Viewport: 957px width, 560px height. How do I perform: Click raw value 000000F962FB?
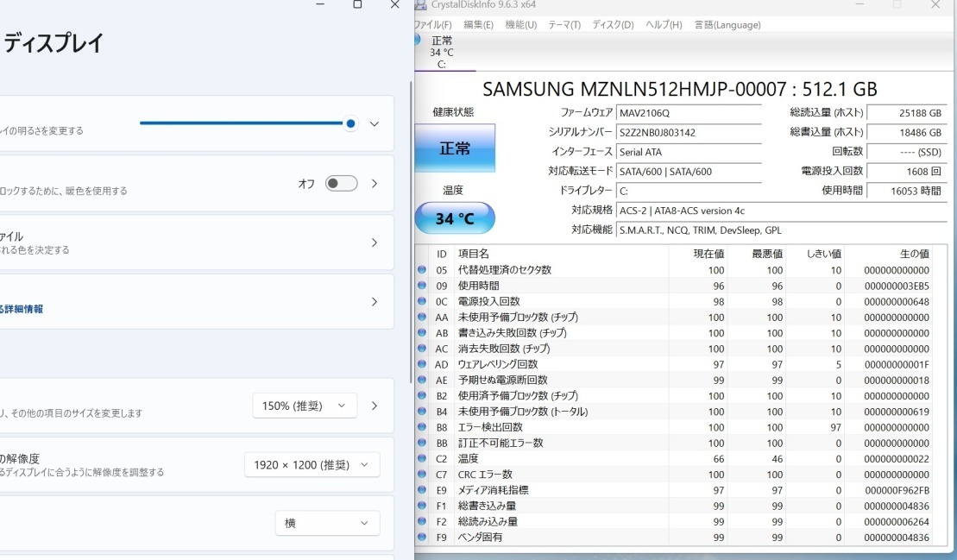897,490
